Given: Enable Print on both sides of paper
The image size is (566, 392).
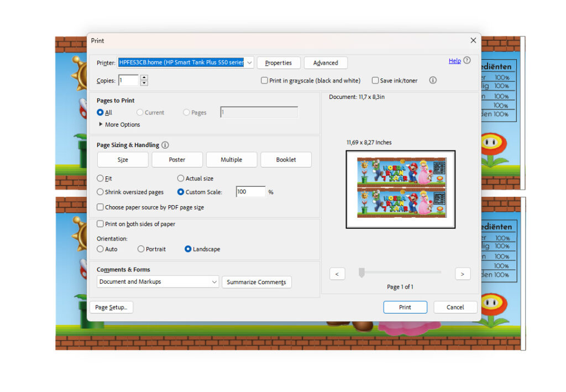Looking at the screenshot, I should pyautogui.click(x=100, y=224).
